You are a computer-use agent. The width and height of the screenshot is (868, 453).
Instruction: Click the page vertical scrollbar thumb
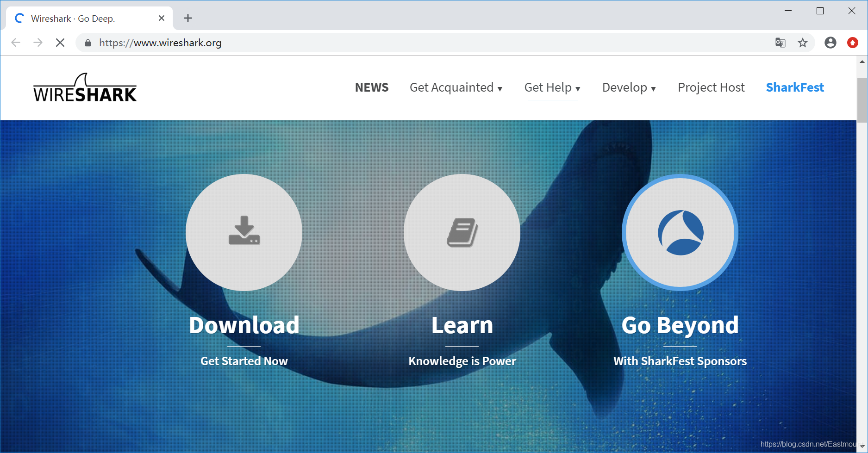pos(862,100)
